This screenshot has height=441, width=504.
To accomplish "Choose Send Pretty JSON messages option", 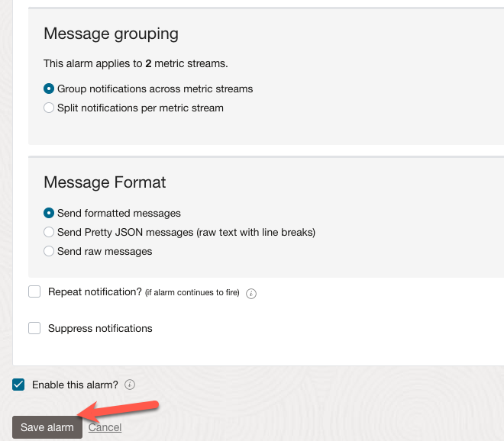I will (x=49, y=232).
